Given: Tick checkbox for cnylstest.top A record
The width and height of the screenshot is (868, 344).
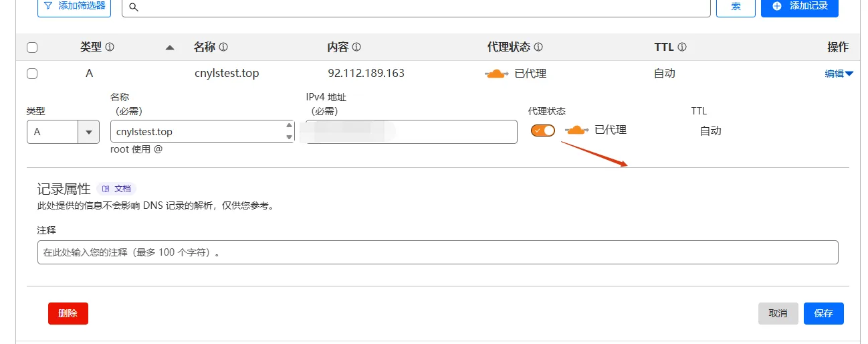Looking at the screenshot, I should tap(32, 74).
